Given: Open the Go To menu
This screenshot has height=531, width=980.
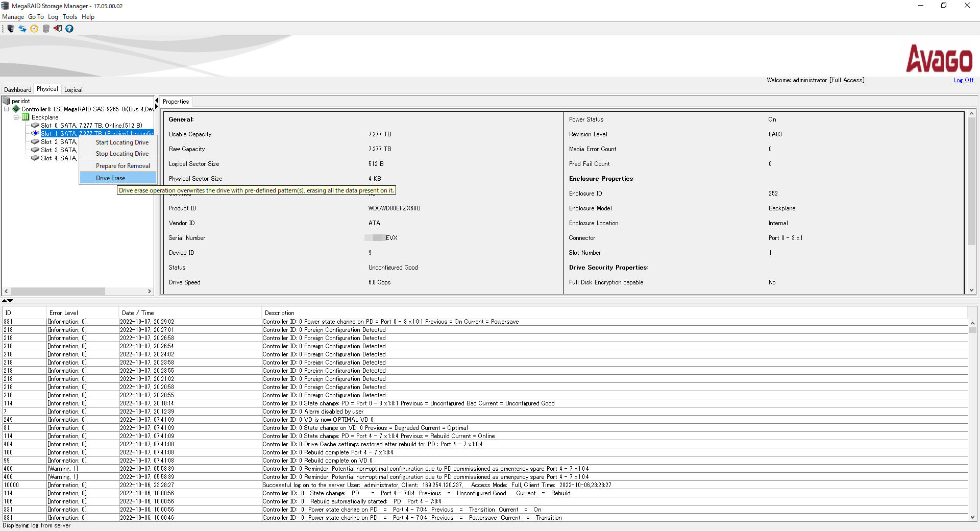Looking at the screenshot, I should (x=36, y=17).
